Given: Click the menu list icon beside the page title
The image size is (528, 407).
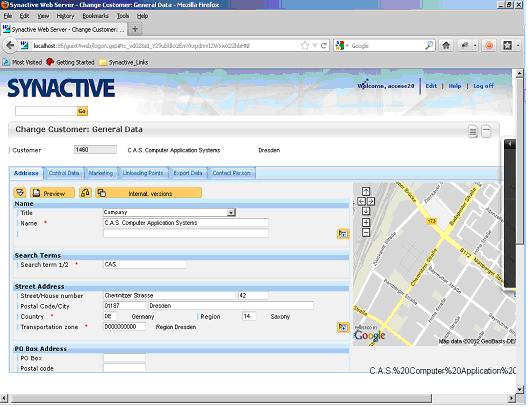Looking at the screenshot, I should pyautogui.click(x=473, y=131).
